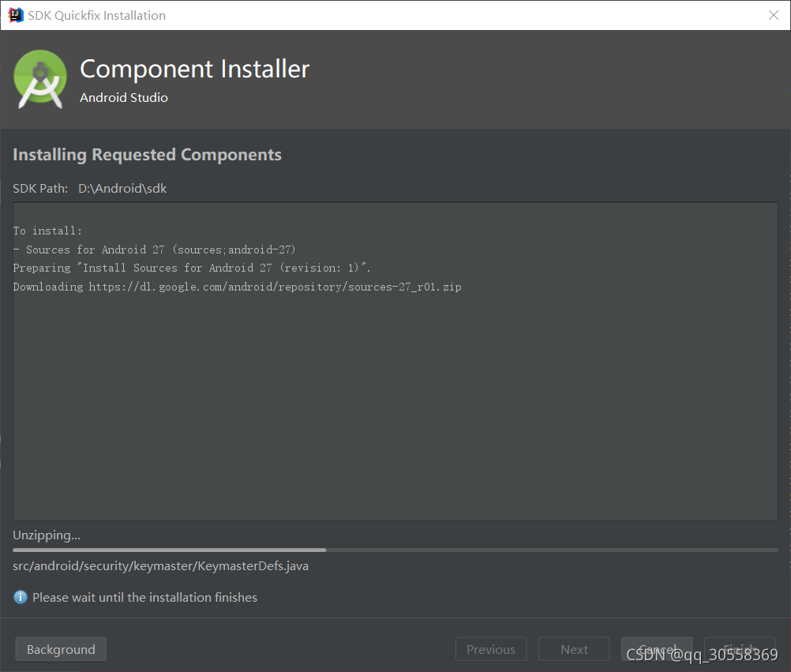Image resolution: width=791 pixels, height=672 pixels.
Task: Click the Background button
Action: 61,649
